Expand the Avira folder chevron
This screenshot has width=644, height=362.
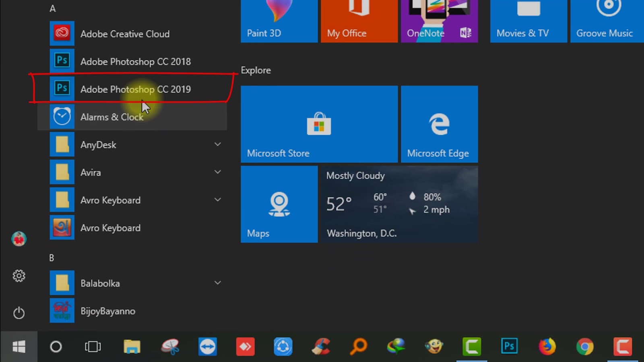[217, 172]
